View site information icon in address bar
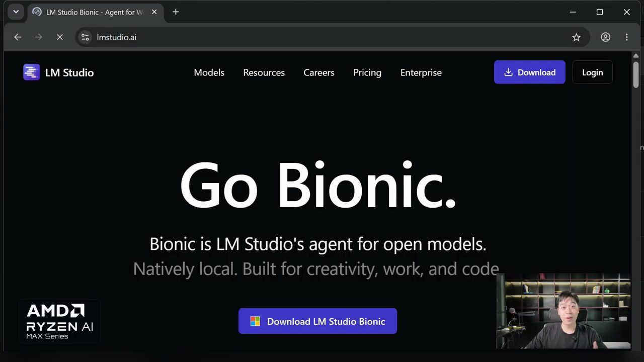This screenshot has width=644, height=362. pos(85,37)
